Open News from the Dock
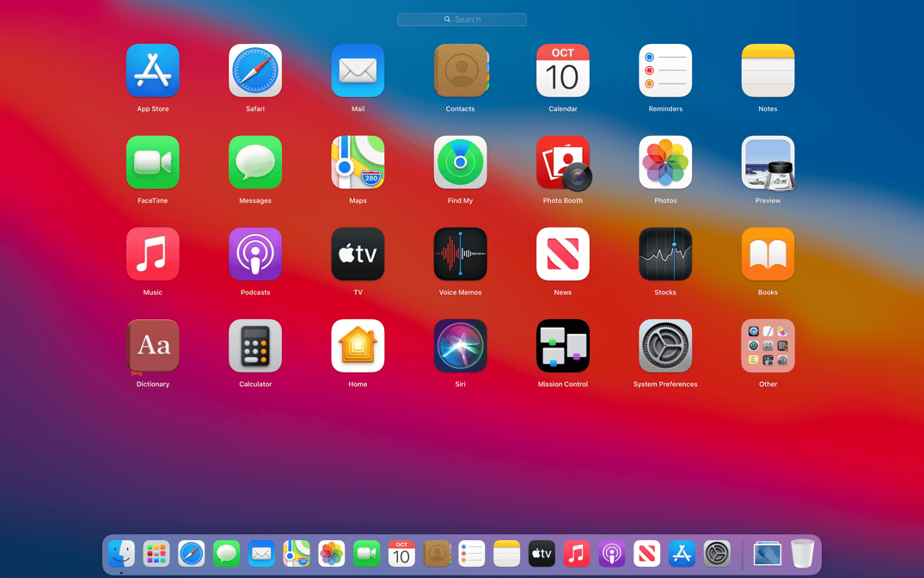This screenshot has height=578, width=924. tap(647, 554)
